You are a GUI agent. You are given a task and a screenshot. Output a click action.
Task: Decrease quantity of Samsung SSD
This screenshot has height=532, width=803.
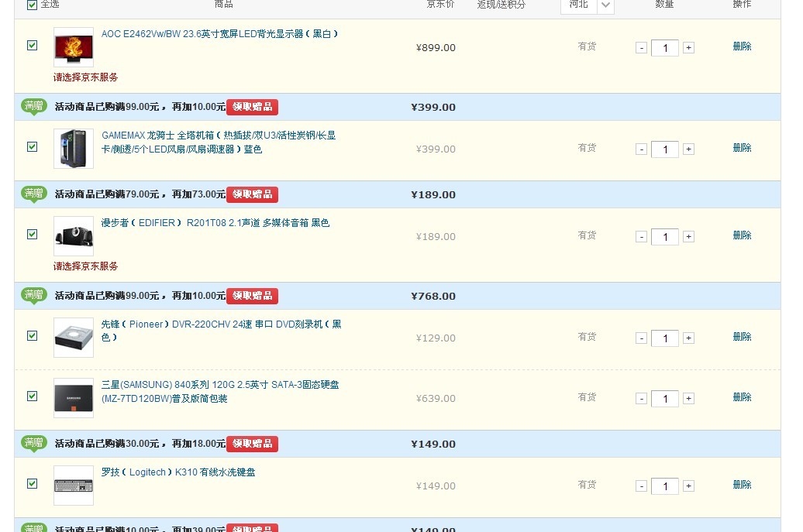click(641, 399)
